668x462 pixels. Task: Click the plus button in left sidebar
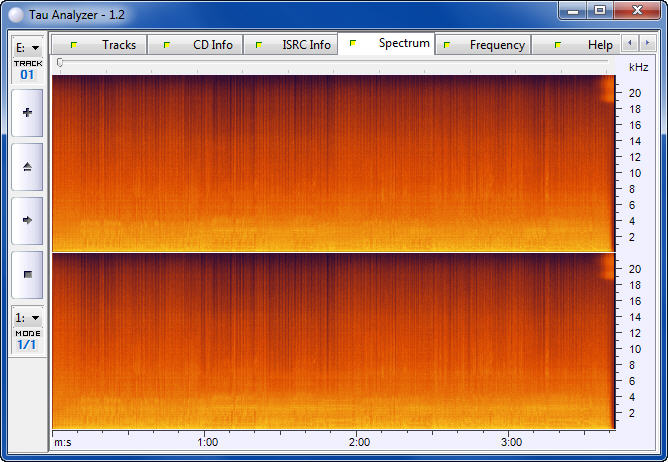(27, 113)
